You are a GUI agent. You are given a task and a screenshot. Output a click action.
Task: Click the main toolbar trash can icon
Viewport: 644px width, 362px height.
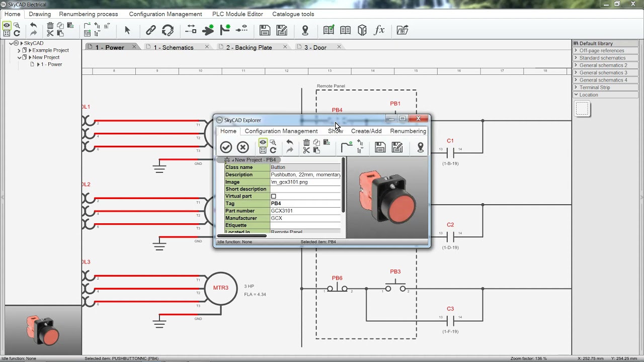50,25
